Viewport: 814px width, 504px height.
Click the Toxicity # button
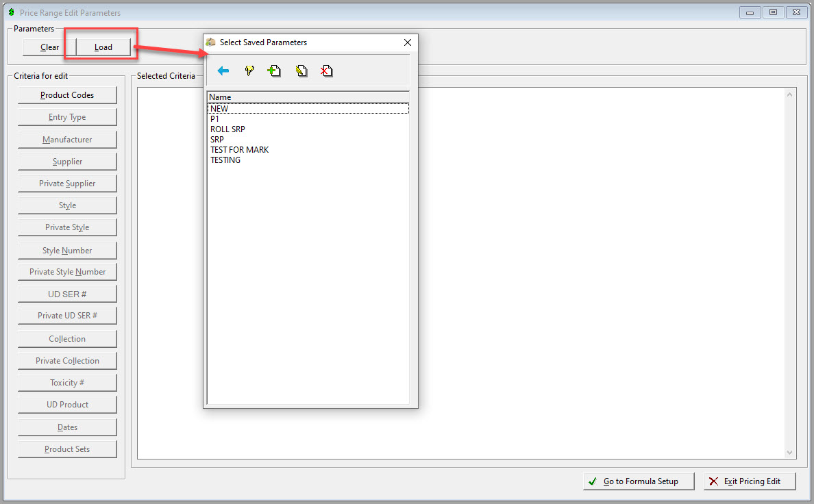pos(67,383)
